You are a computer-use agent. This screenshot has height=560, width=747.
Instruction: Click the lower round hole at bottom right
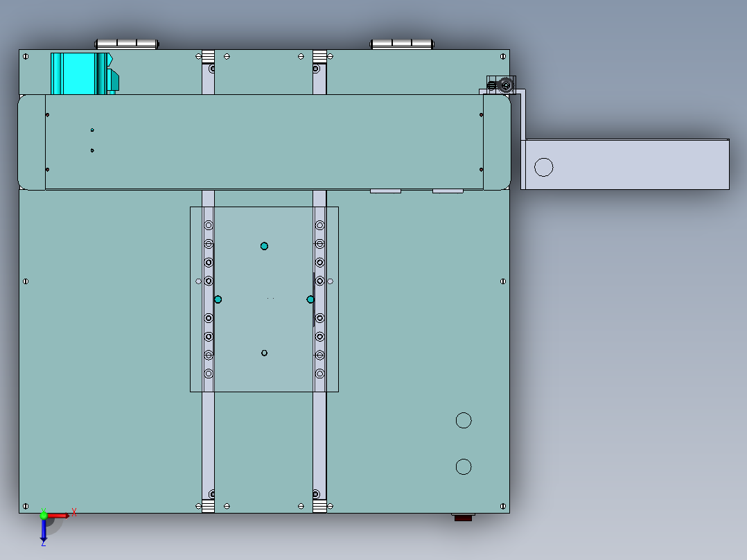[x=464, y=466]
